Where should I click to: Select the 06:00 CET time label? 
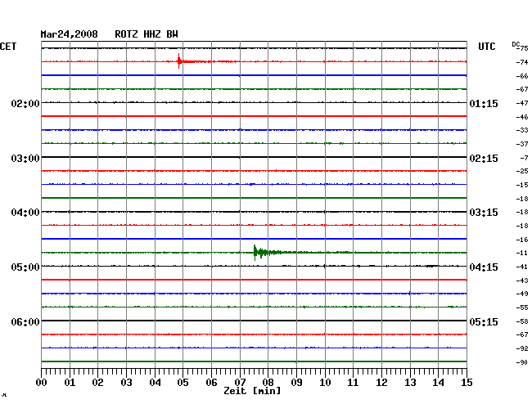tap(25, 321)
